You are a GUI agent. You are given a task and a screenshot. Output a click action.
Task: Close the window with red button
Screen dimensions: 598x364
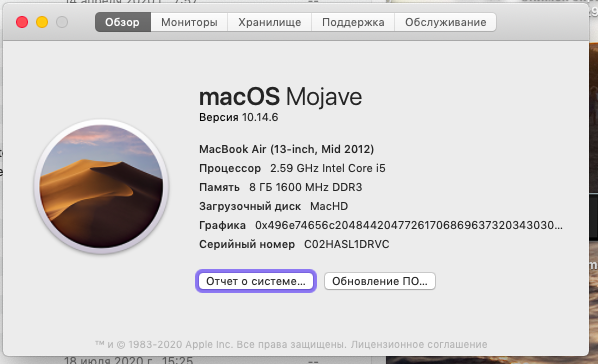pyautogui.click(x=22, y=22)
